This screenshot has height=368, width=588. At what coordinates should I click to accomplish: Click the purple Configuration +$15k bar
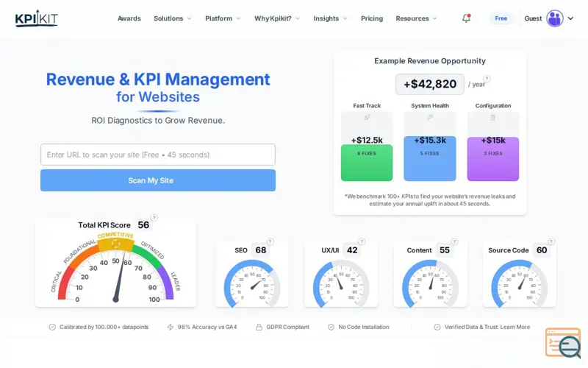pos(493,159)
